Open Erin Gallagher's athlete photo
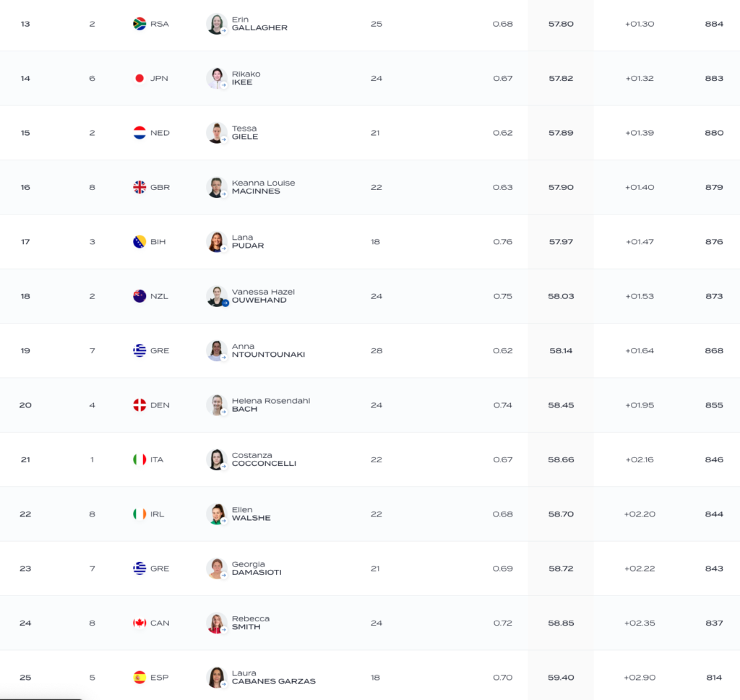The height and width of the screenshot is (700, 740). pyautogui.click(x=217, y=24)
